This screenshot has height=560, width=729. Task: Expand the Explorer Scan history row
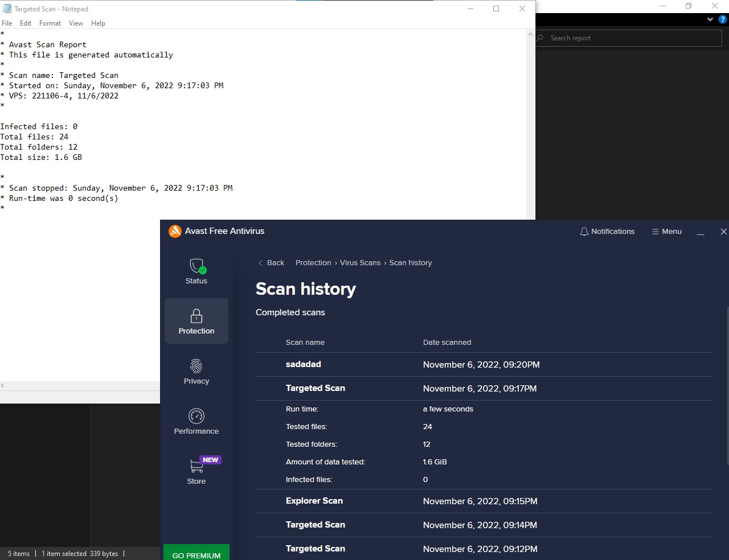(484, 501)
